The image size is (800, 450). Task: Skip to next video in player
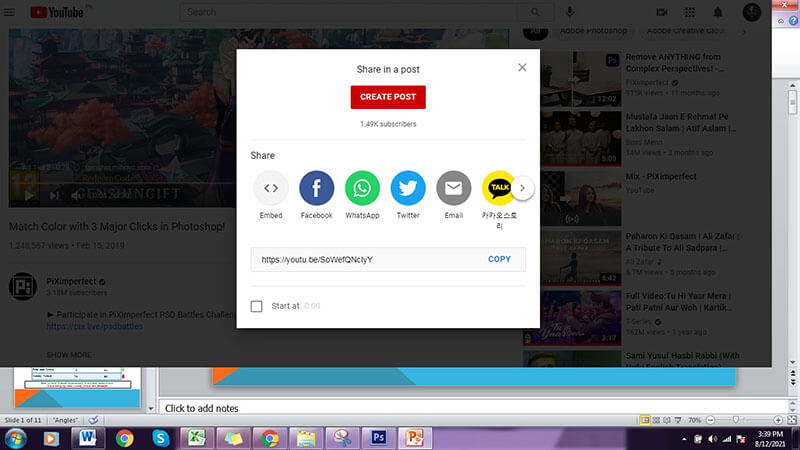point(54,195)
